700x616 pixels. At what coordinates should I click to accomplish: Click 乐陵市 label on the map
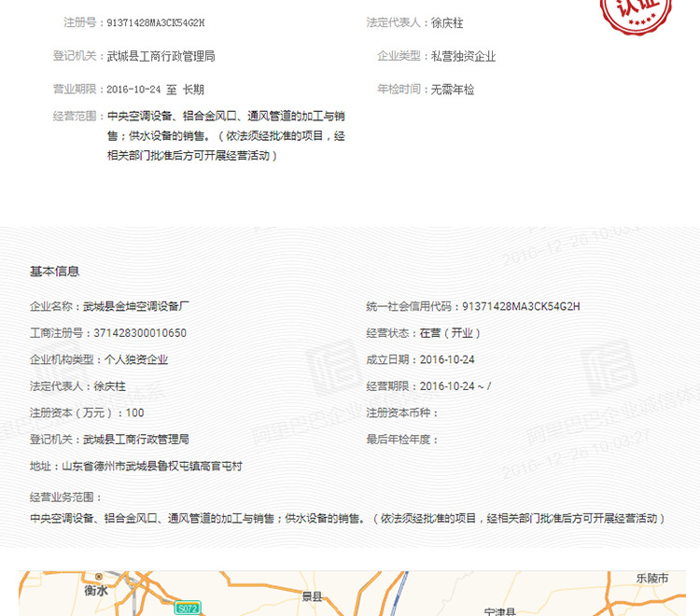(x=652, y=579)
